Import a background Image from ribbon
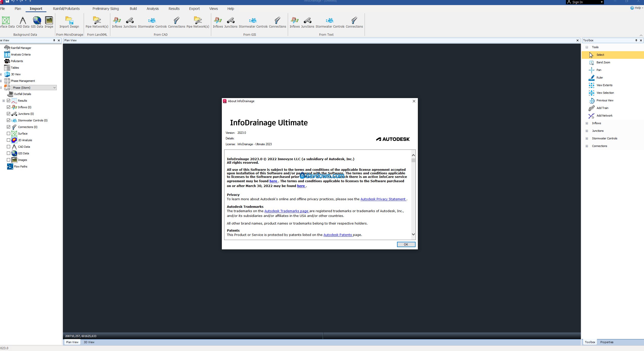The width and height of the screenshot is (644, 351). pos(49,22)
